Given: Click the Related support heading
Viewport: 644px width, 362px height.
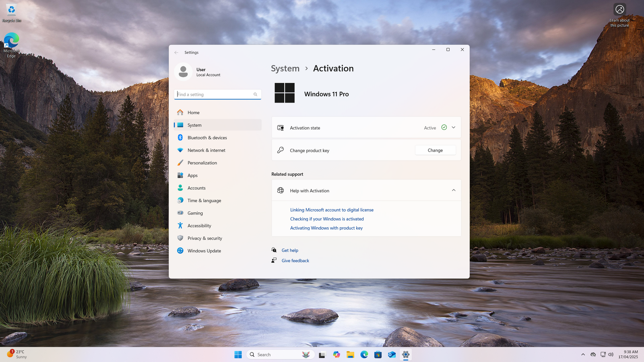Looking at the screenshot, I should coord(287,174).
